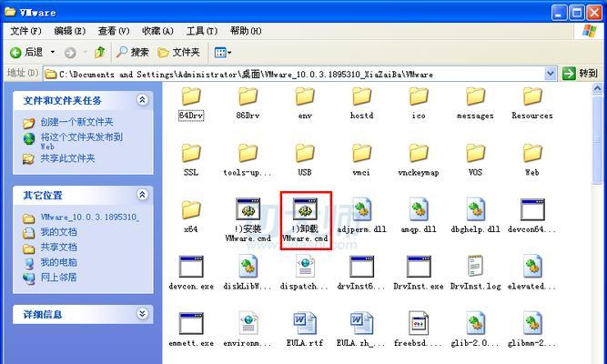
Task: Expand the address bar dropdown arrow
Action: 550,74
